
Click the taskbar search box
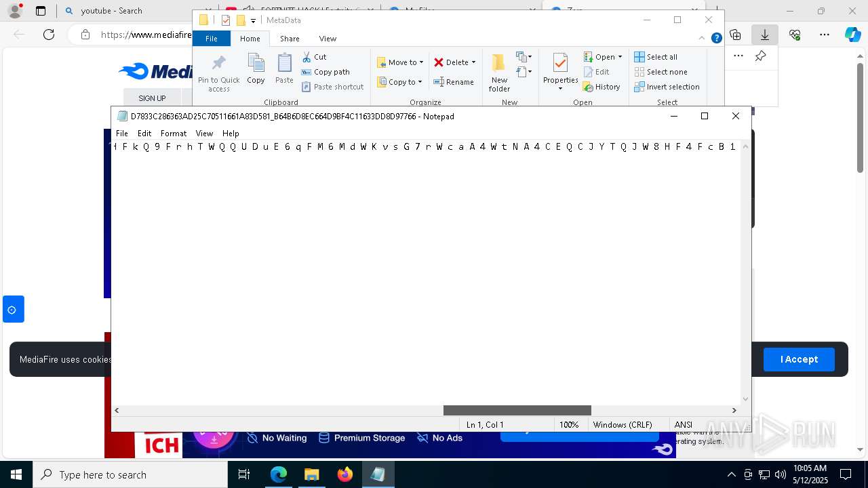click(130, 474)
